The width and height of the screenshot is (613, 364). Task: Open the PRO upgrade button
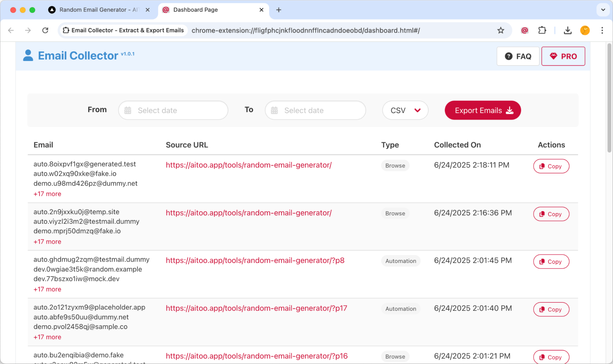point(563,56)
